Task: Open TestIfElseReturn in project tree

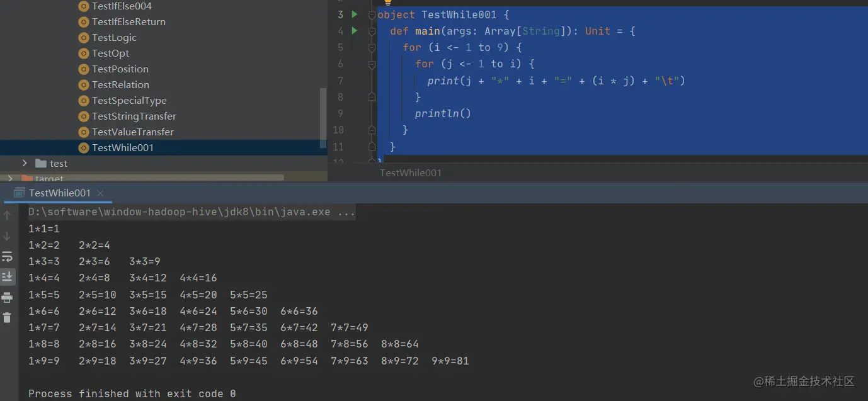Action: pyautogui.click(x=128, y=22)
